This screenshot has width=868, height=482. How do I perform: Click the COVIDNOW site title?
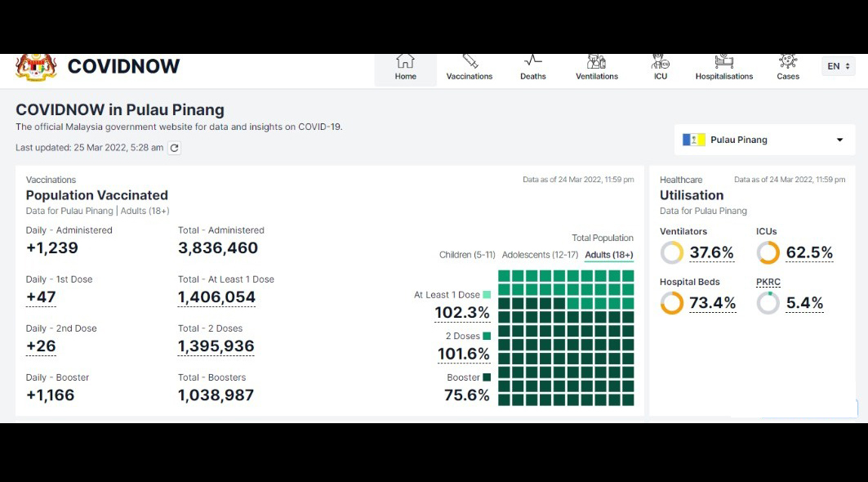click(x=123, y=66)
